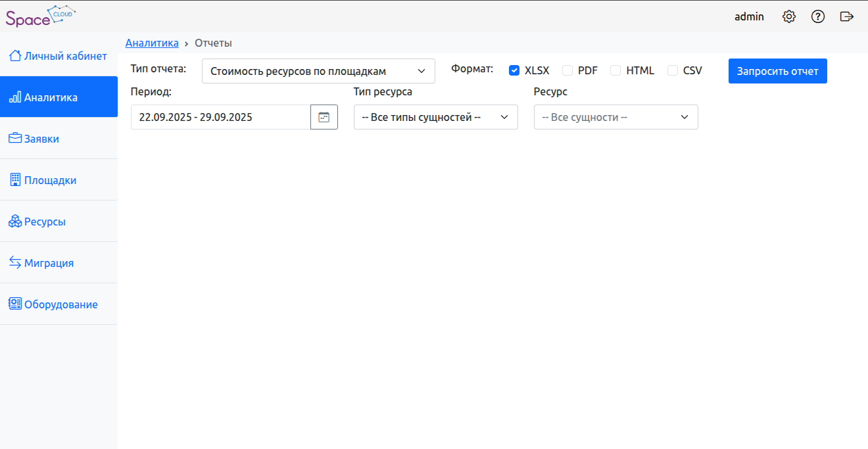Viewport: 868px width, 449px height.
Task: Click the logout icon
Action: pyautogui.click(x=847, y=17)
